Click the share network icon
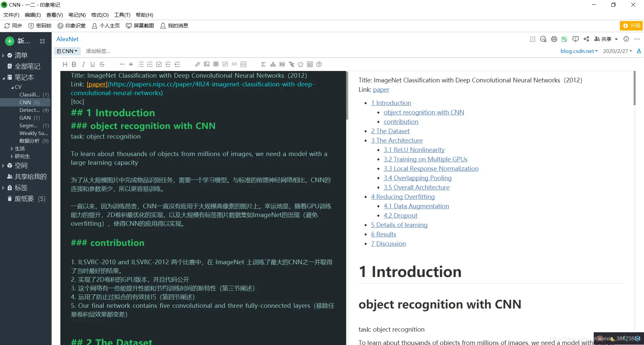Screen dimensions: 644x345 [586, 39]
